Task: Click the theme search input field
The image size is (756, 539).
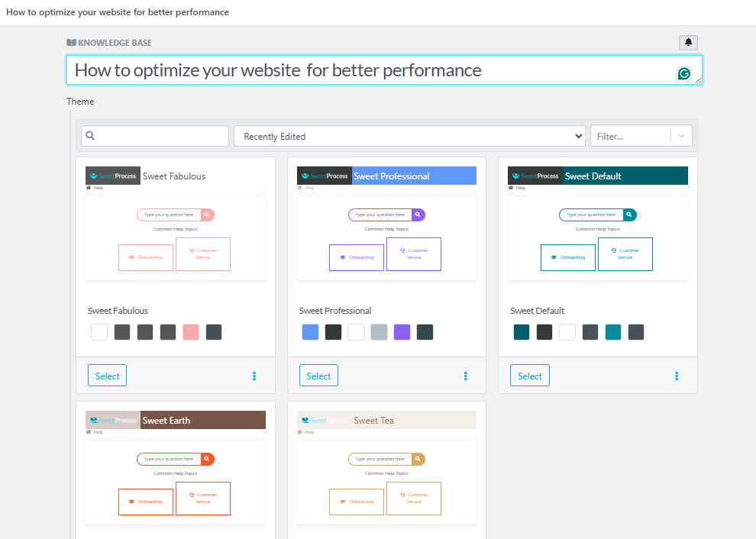Action: (x=155, y=136)
